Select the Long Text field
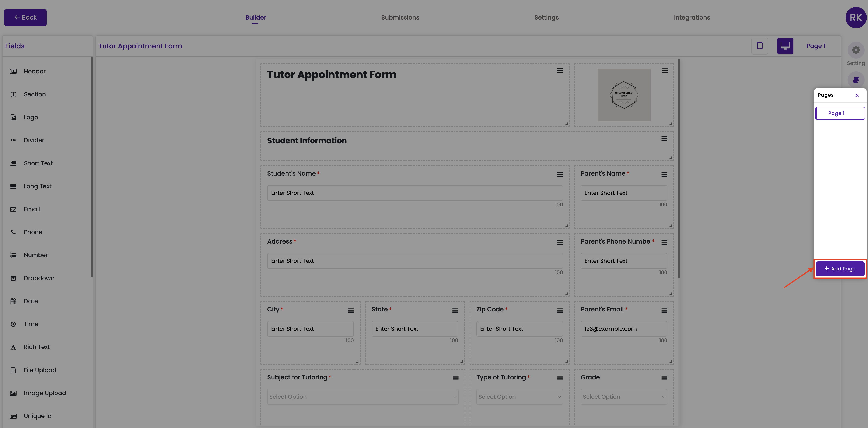The height and width of the screenshot is (428, 868). click(x=37, y=186)
